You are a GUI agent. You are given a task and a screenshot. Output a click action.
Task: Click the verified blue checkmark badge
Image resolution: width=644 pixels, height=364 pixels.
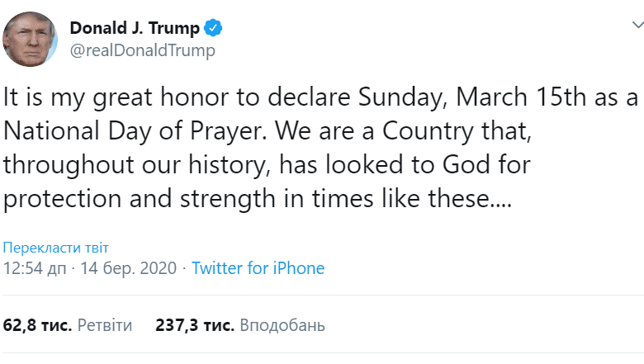(x=213, y=29)
